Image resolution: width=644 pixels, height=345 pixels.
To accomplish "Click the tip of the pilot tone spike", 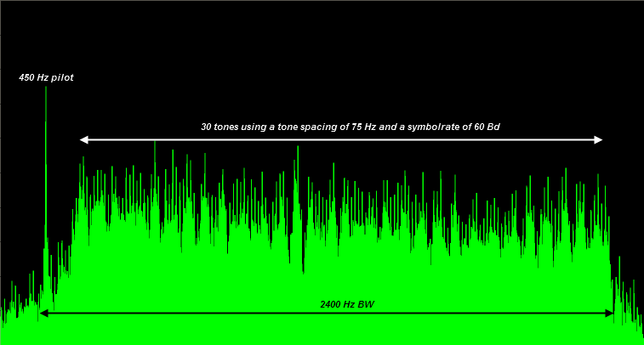I will 46,88.
